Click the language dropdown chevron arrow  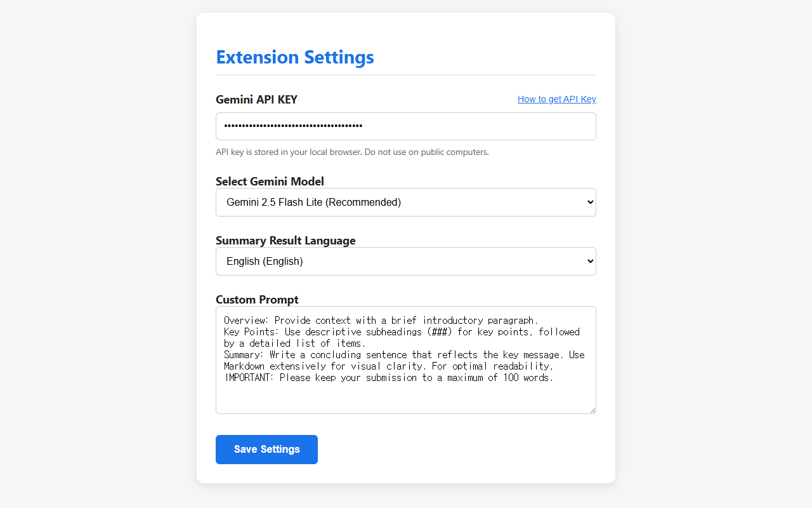(x=587, y=261)
